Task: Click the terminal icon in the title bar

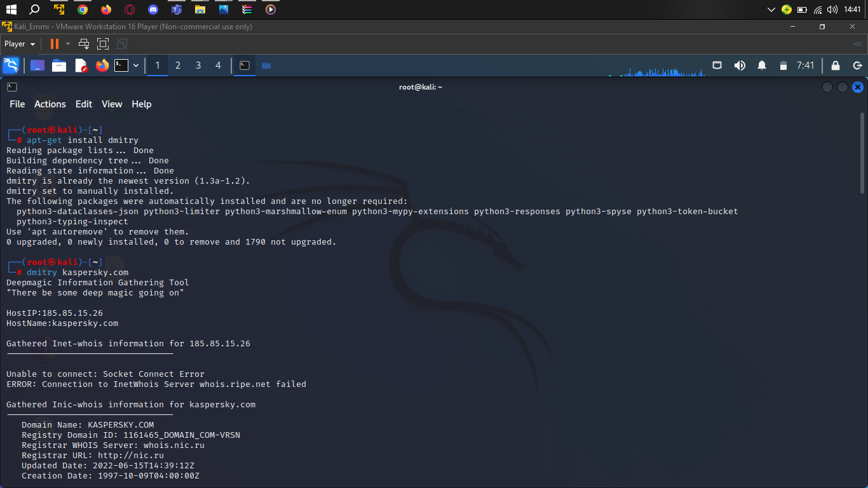Action: pos(12,87)
